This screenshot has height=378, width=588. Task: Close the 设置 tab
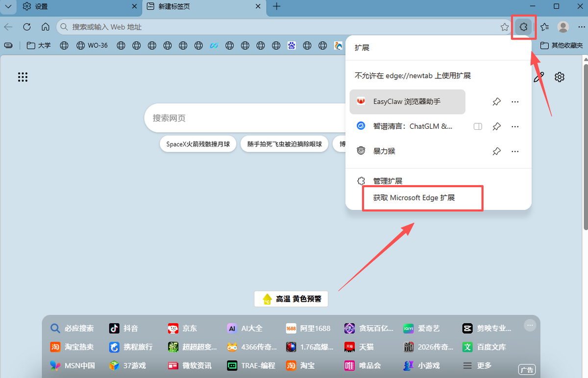pyautogui.click(x=135, y=6)
